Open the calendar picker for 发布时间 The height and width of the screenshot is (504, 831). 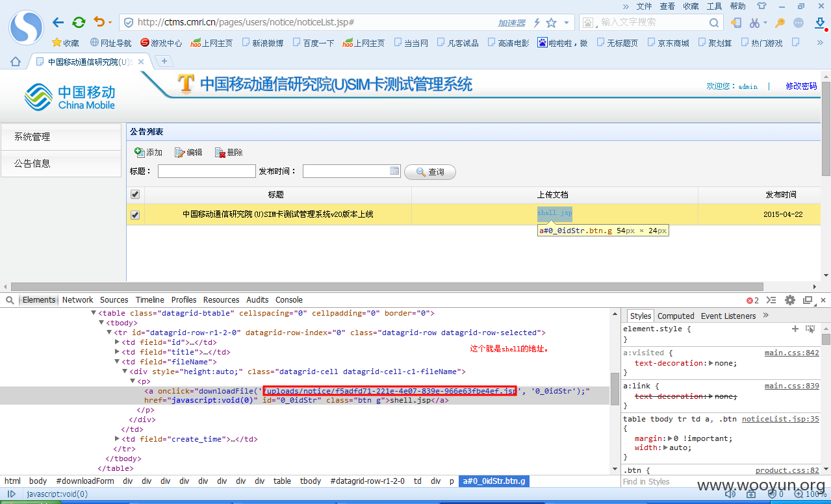[394, 171]
